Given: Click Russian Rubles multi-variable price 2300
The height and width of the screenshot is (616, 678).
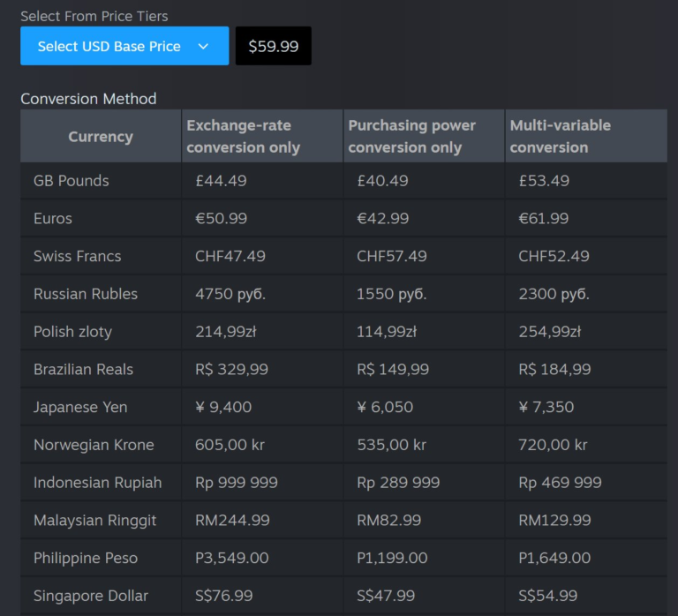Looking at the screenshot, I should (554, 294).
